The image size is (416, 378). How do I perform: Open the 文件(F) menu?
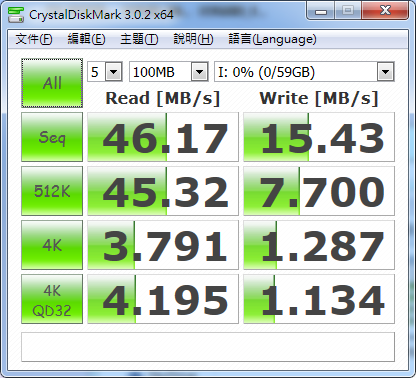pos(34,39)
